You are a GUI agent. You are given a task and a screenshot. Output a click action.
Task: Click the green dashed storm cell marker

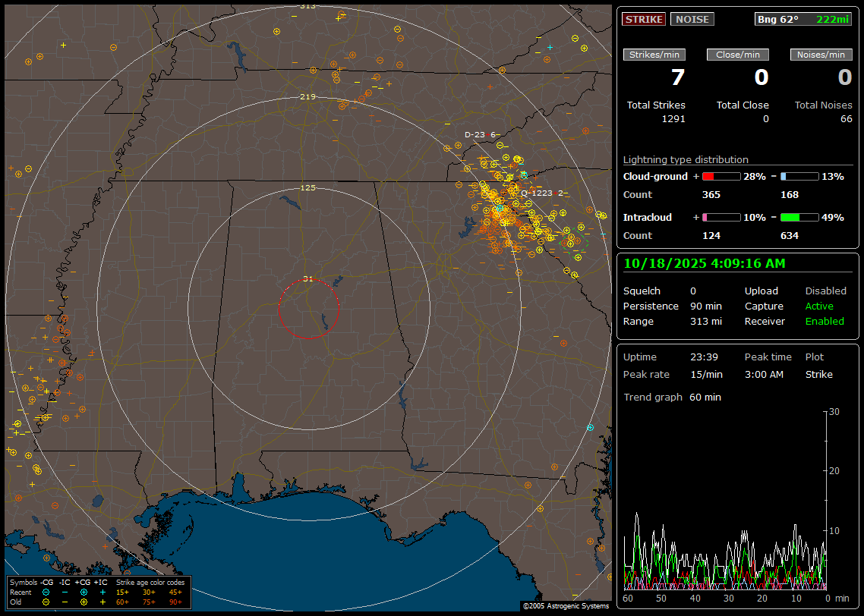click(575, 244)
